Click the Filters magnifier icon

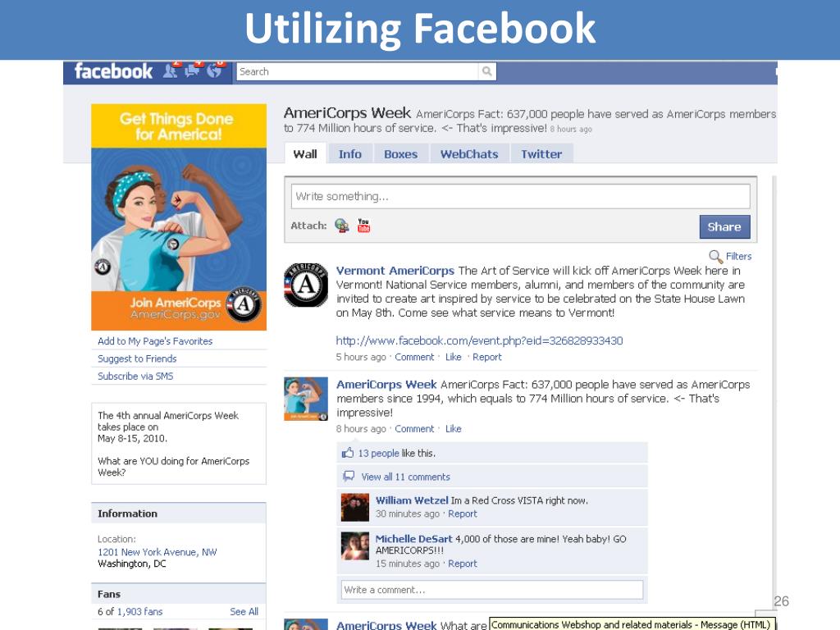pyautogui.click(x=715, y=257)
